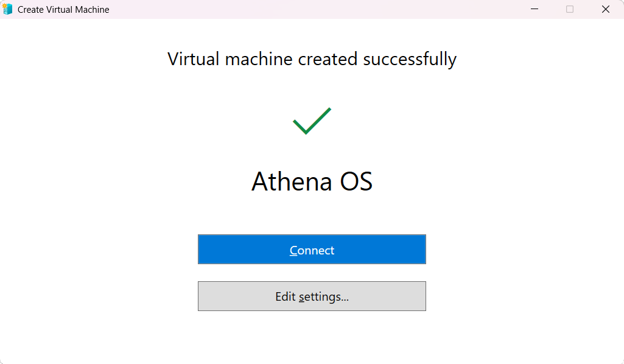Click the Create Virtual Machine title text

coord(63,9)
